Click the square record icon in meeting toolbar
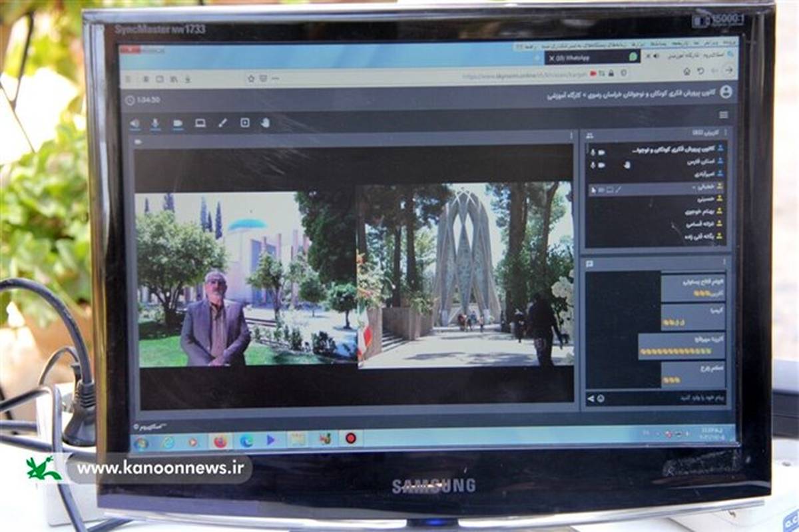The width and height of the screenshot is (799, 532). 244,123
